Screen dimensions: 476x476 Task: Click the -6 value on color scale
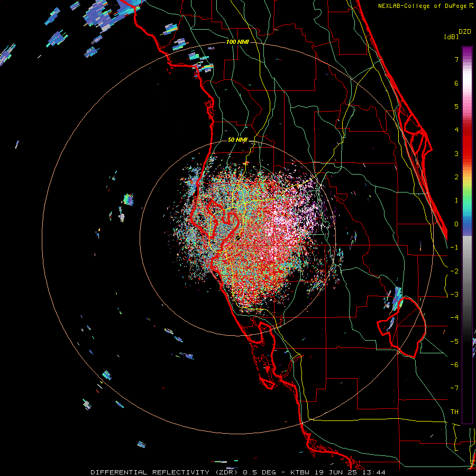coord(454,365)
